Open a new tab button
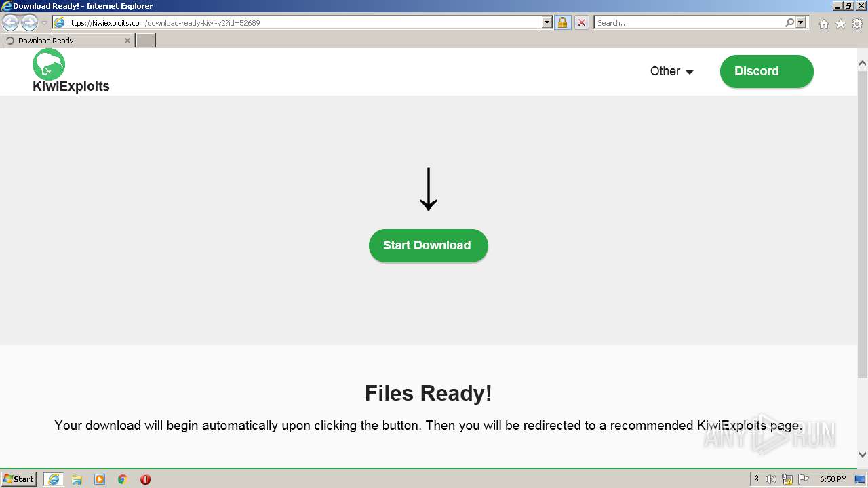Screen dimensions: 868x488 (146, 40)
